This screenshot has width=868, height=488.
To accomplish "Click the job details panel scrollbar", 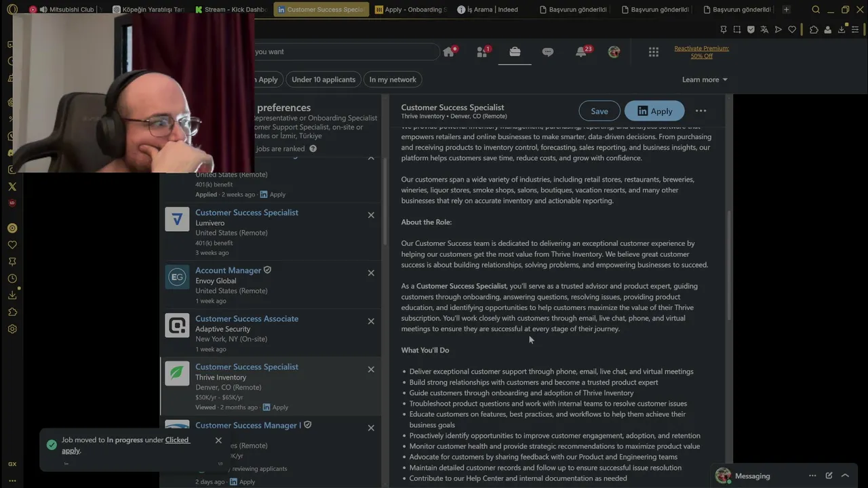I will pos(730,266).
